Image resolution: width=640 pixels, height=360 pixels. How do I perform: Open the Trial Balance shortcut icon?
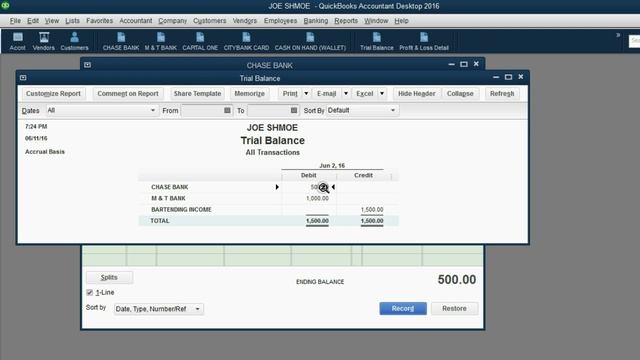[x=377, y=41]
